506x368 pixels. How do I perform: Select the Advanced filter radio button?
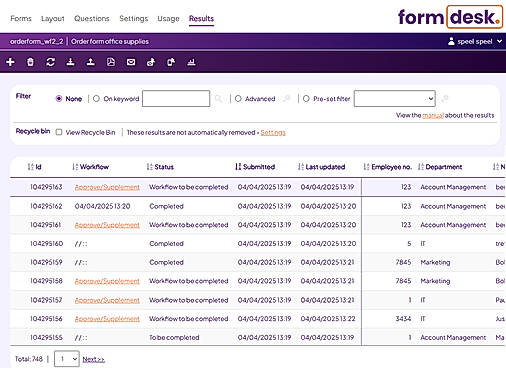pos(238,99)
